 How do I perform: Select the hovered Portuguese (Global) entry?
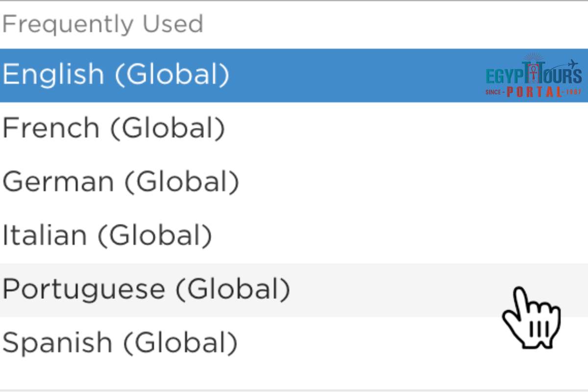tap(147, 289)
